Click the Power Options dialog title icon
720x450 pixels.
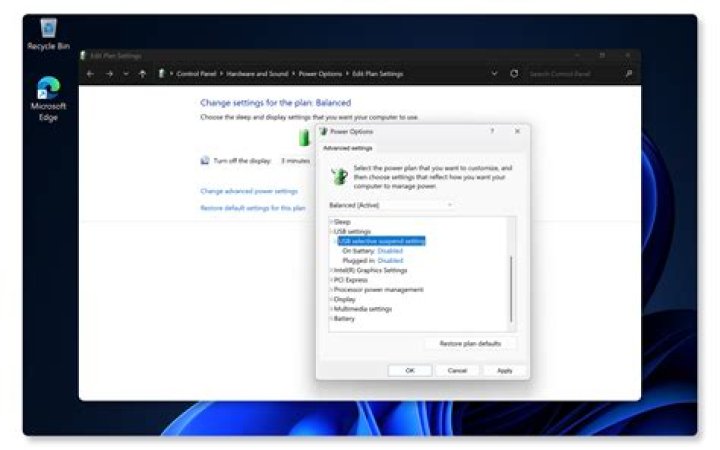pyautogui.click(x=323, y=131)
